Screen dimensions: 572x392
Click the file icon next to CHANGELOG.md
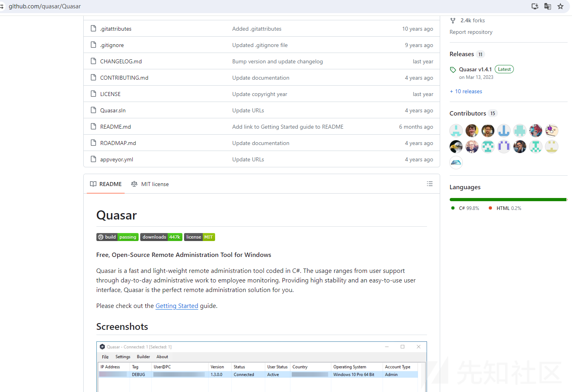pos(94,61)
